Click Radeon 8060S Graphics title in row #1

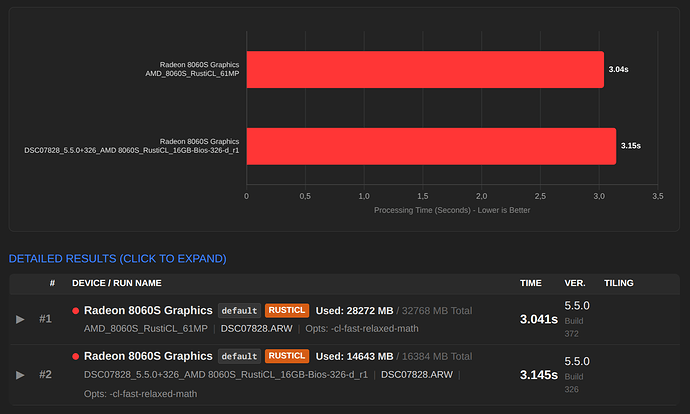tap(148, 311)
